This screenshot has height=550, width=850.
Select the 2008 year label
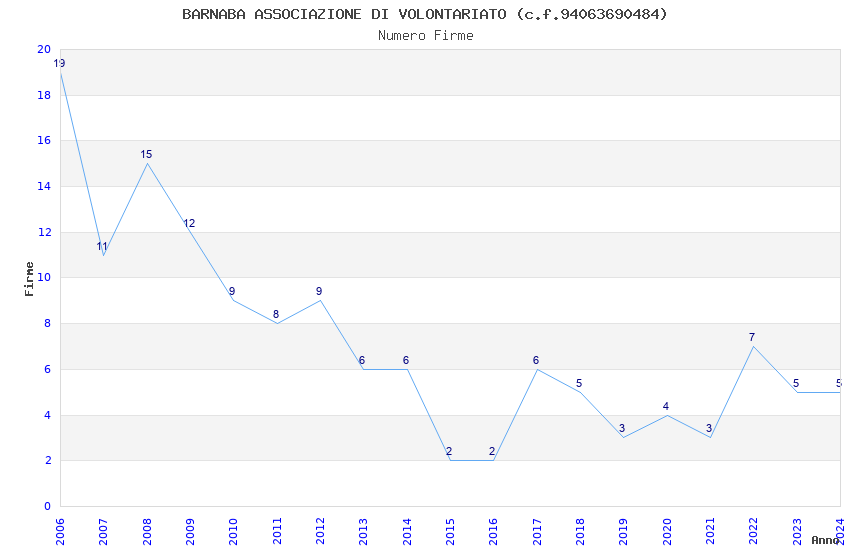tap(146, 531)
